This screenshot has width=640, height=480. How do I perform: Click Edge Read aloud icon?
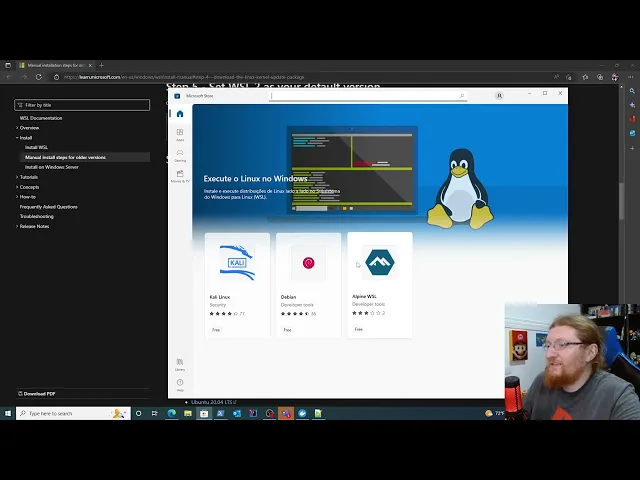(556, 77)
